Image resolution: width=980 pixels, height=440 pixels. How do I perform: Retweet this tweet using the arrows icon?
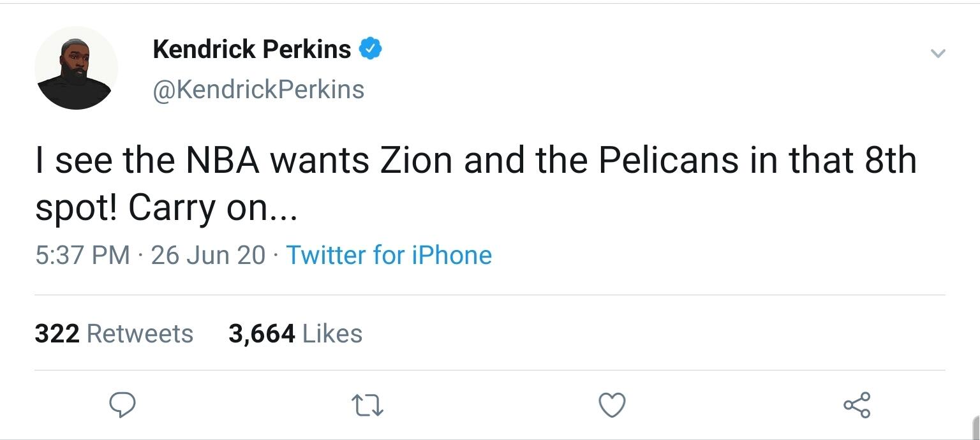[x=367, y=406]
